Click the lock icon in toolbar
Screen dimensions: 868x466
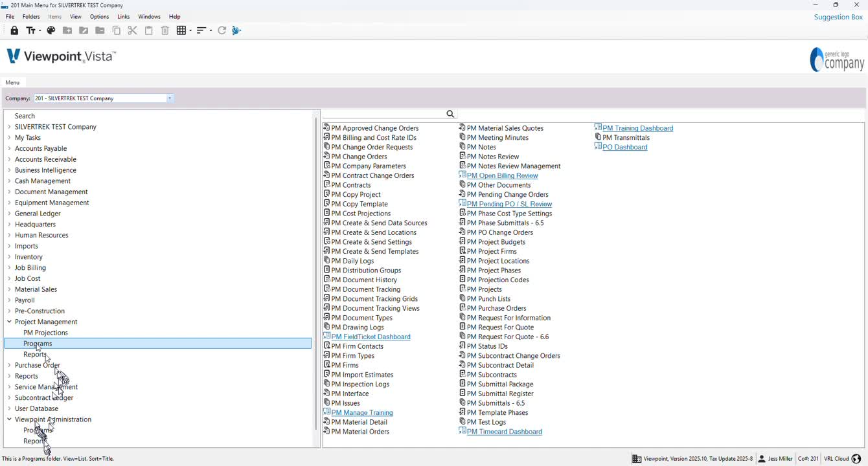pos(14,30)
